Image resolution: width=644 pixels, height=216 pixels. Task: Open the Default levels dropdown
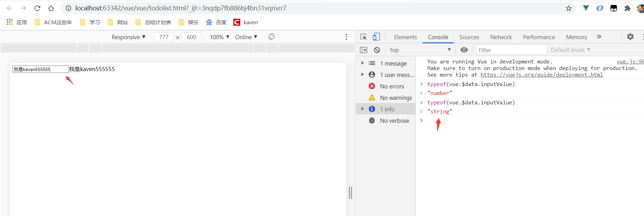pyautogui.click(x=571, y=50)
